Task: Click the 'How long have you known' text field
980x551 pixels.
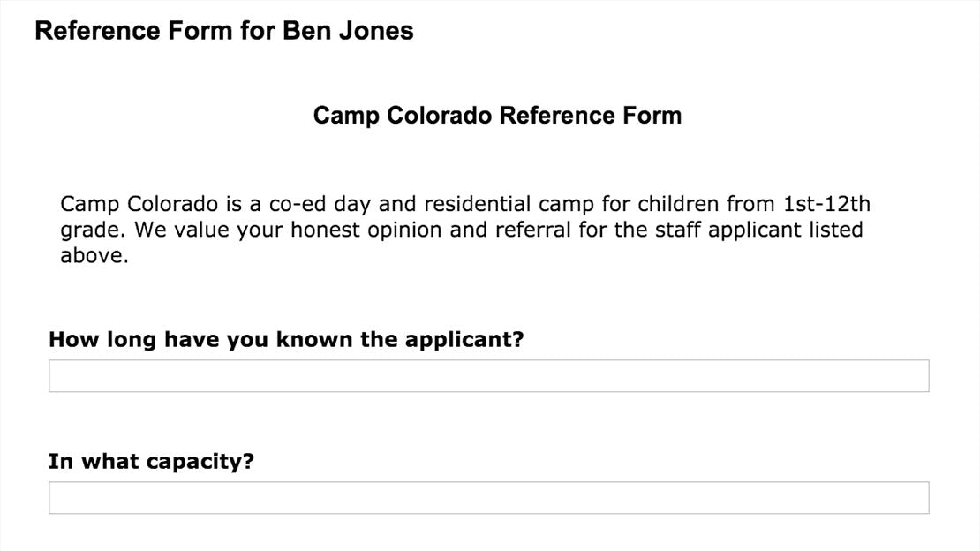Action: (x=488, y=375)
